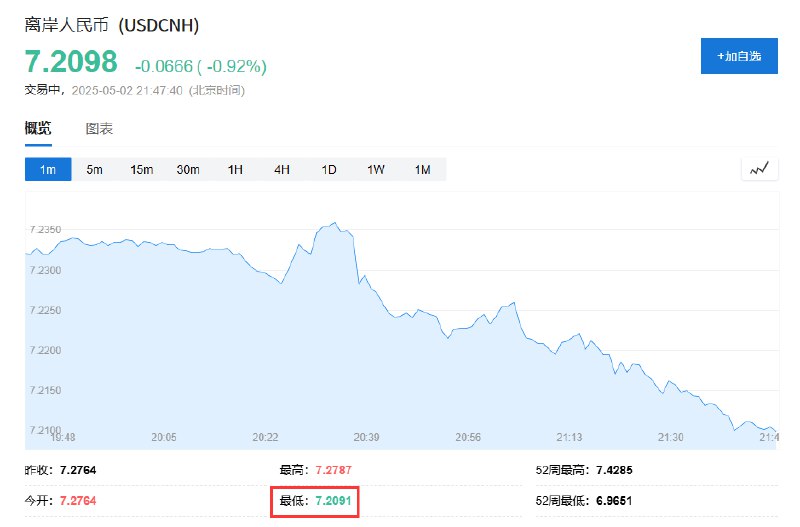
Task: Switch chart to 1W period
Action: (x=376, y=169)
